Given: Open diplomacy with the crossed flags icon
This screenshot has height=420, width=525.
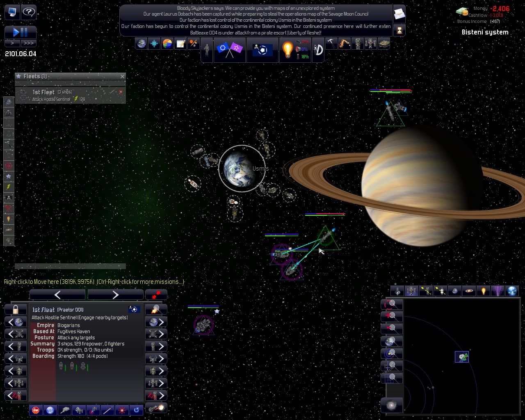Looking at the screenshot, I should tap(229, 50).
